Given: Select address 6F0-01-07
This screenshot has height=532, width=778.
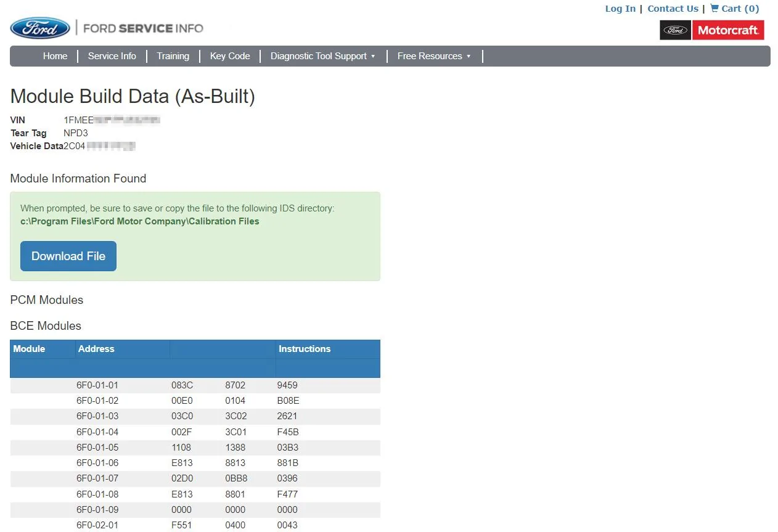Looking at the screenshot, I should click(x=97, y=478).
